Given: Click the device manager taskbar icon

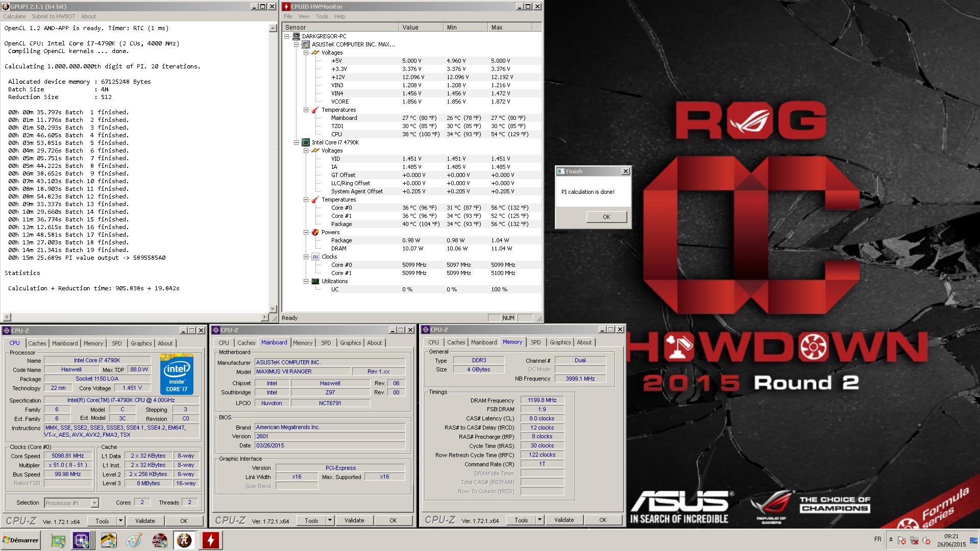Looking at the screenshot, I should (58, 540).
